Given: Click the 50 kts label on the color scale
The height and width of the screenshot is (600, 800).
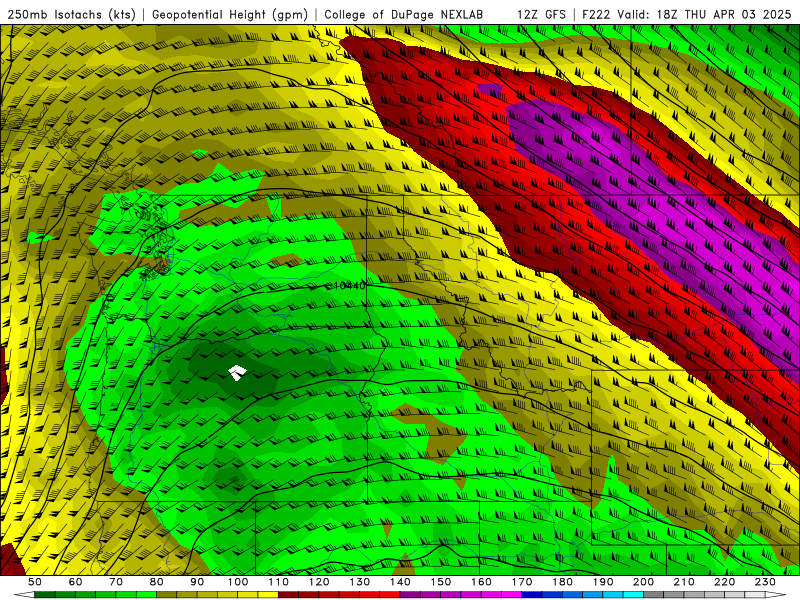Looking at the screenshot, I should 34,582.
